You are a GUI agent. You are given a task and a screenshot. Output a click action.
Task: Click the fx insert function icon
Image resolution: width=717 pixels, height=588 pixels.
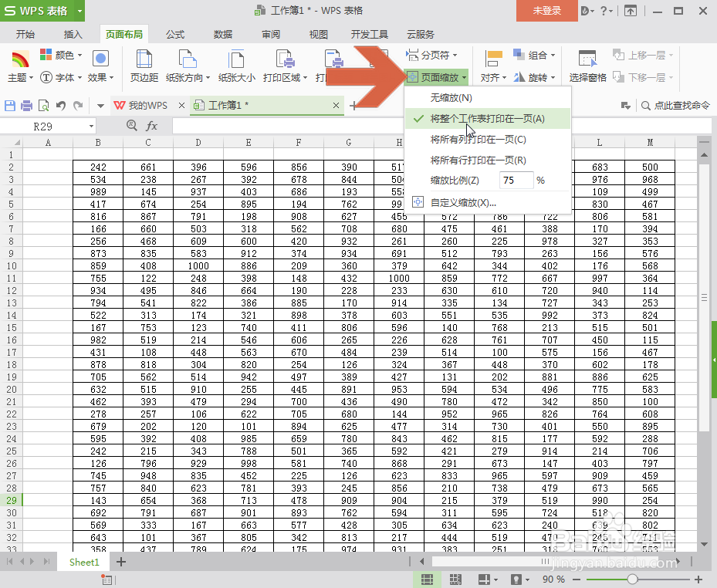[151, 126]
